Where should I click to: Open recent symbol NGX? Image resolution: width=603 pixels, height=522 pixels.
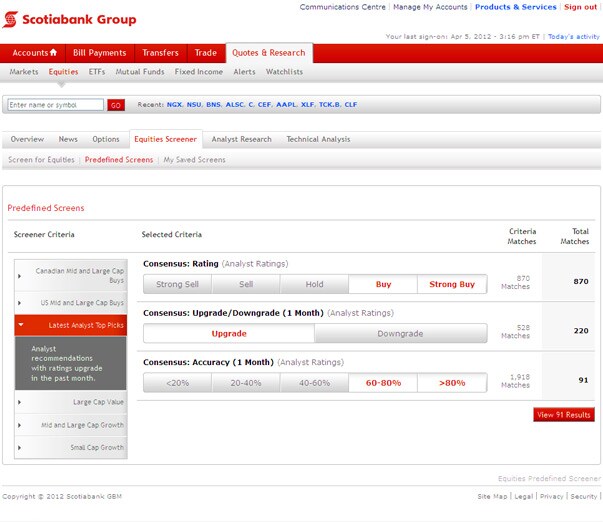click(x=174, y=105)
